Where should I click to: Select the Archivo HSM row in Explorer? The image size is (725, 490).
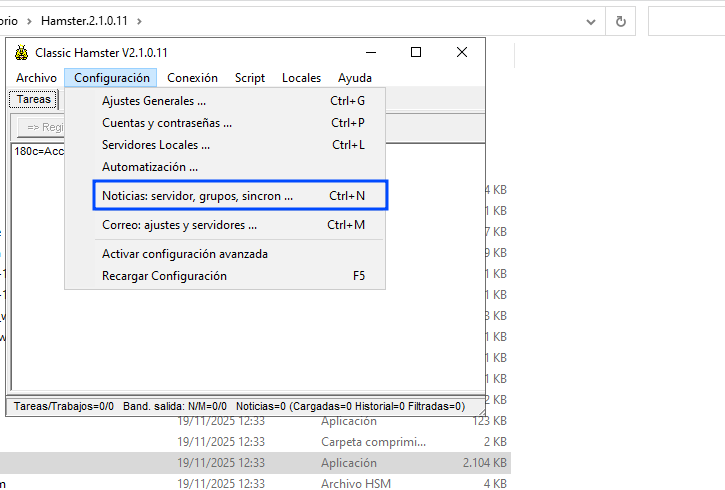coord(255,483)
